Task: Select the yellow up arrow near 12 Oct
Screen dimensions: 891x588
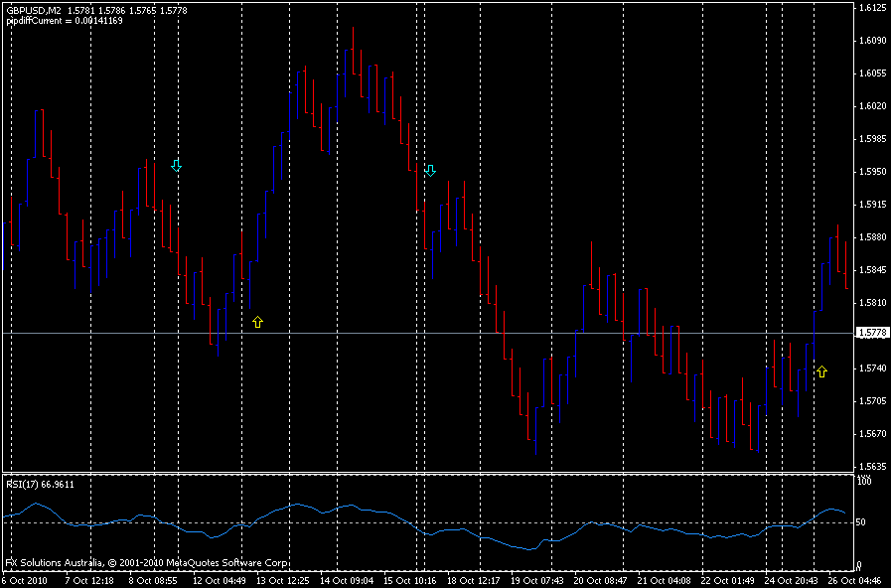Action: [x=257, y=322]
